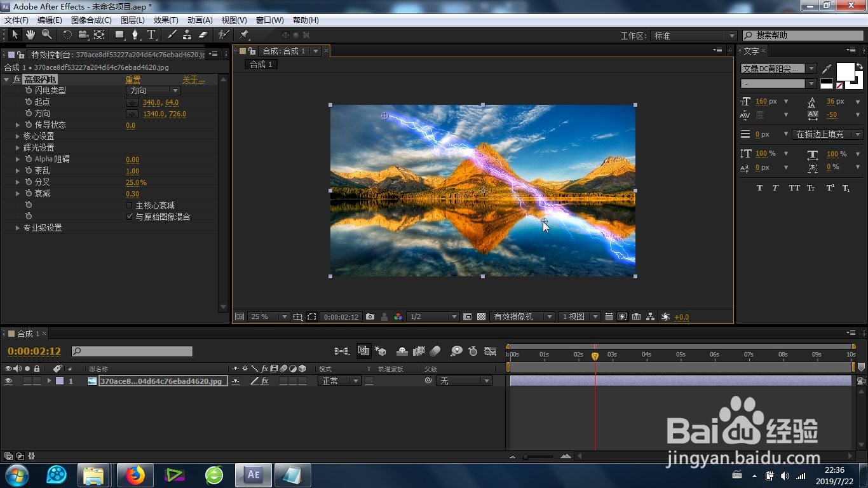Select the Brush tool

tap(172, 34)
